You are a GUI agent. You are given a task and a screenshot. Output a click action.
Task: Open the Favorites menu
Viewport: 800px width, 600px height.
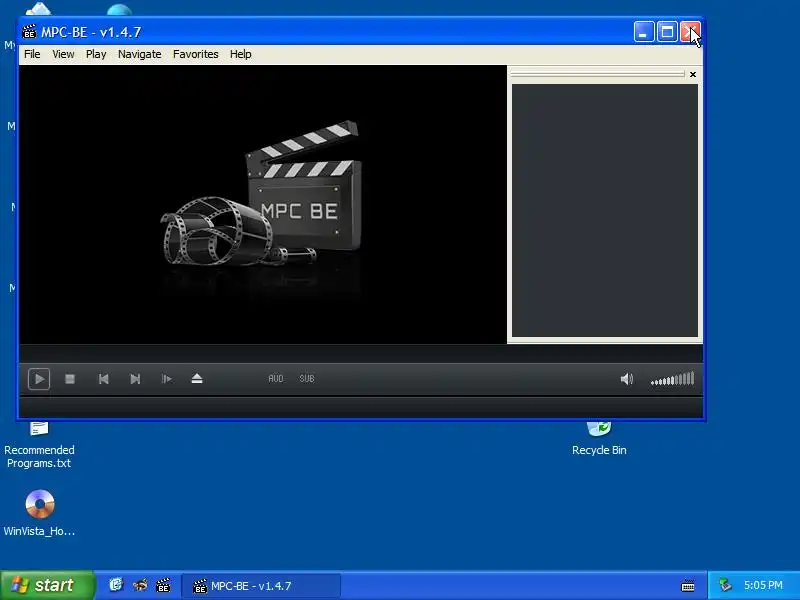pyautogui.click(x=195, y=54)
